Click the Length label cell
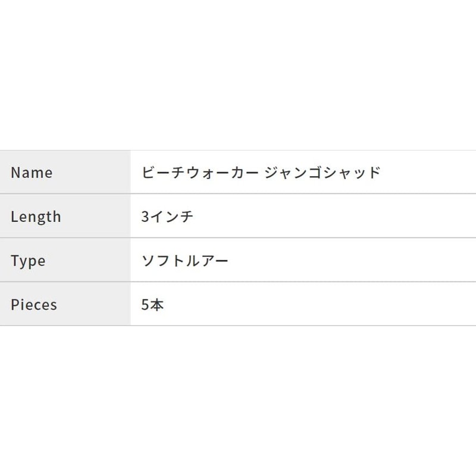The image size is (476, 476). click(x=65, y=216)
